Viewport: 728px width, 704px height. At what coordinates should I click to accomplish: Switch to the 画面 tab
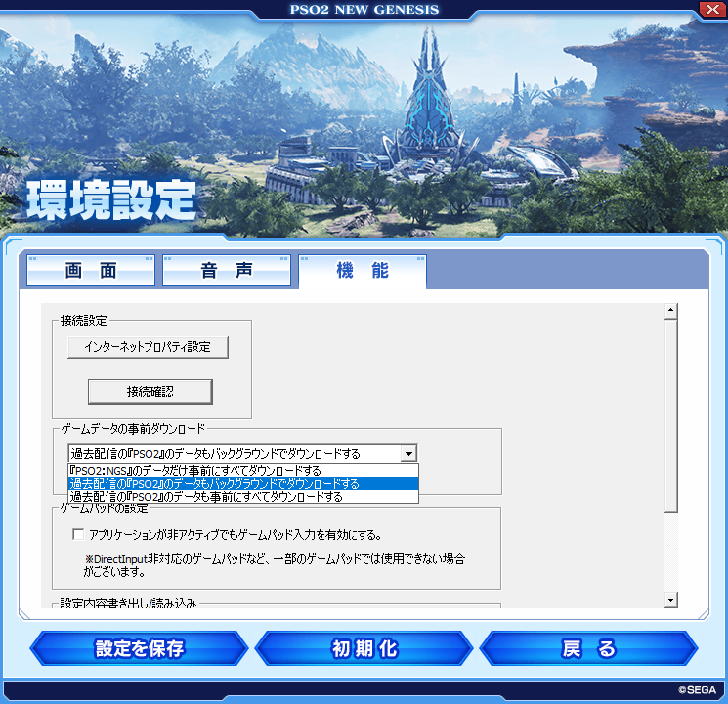click(91, 270)
